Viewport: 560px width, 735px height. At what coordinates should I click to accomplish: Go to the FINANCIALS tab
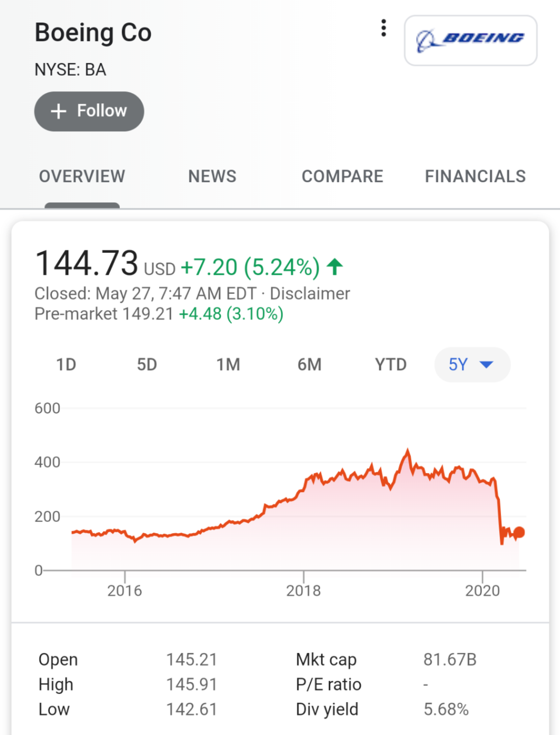(475, 176)
